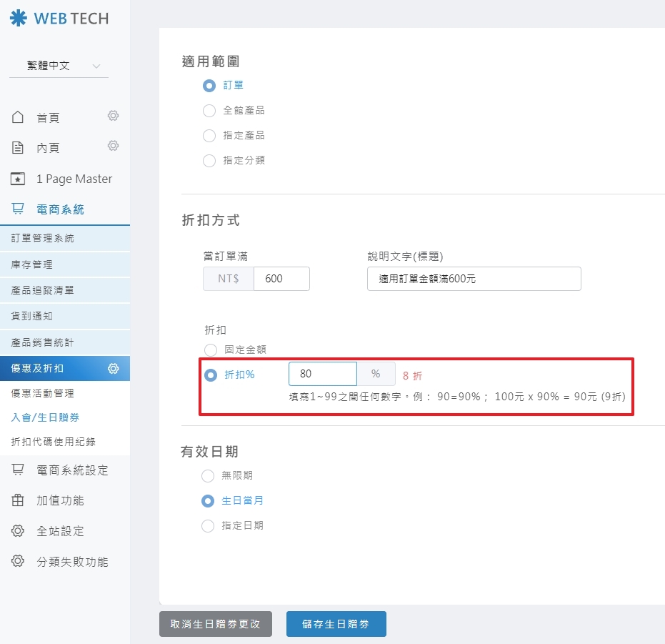Click the 折扣% value input field
Viewport: 665px width, 644px height.
[x=322, y=374]
